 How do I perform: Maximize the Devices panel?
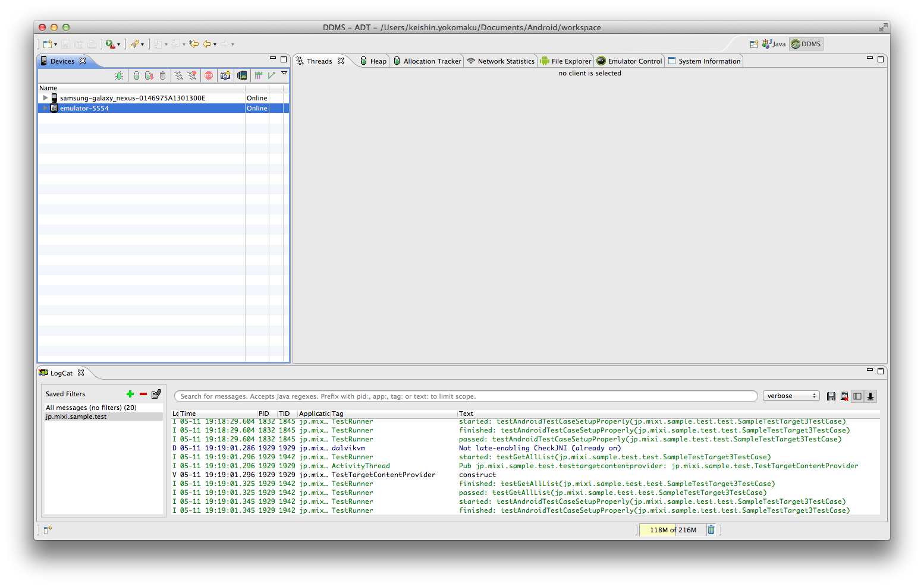click(284, 59)
